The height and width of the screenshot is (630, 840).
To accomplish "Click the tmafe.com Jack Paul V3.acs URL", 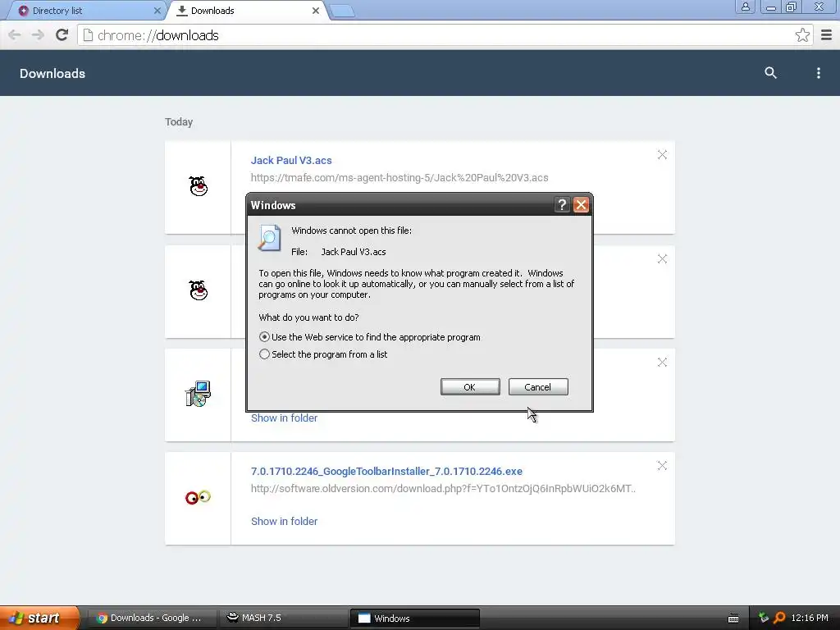I will tap(399, 177).
